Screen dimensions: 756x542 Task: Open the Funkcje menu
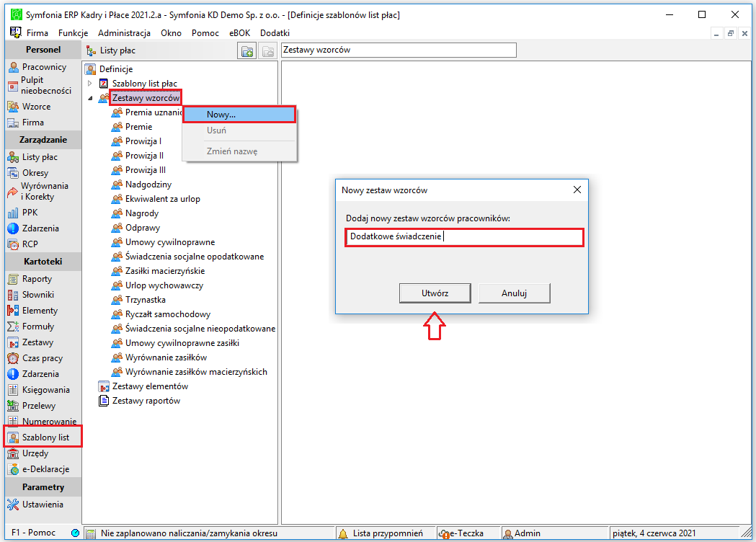[74, 32]
